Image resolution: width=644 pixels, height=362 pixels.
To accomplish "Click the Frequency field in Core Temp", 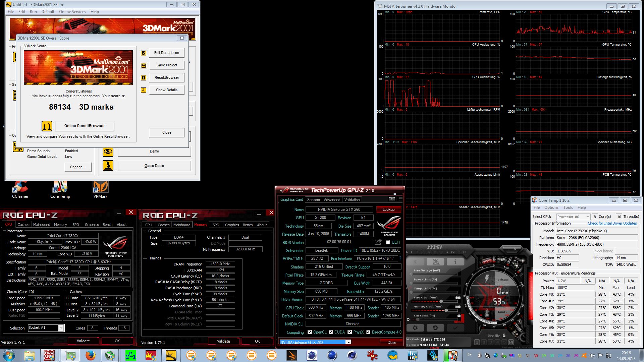I will pyautogui.click(x=597, y=244).
